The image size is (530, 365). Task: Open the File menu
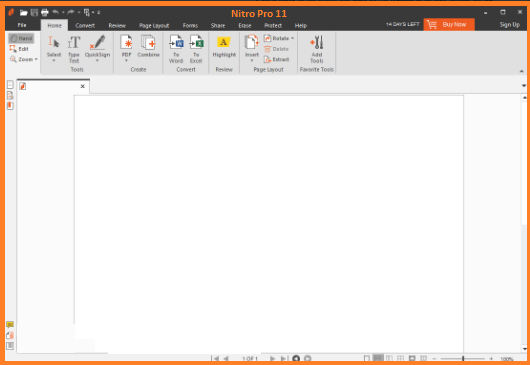(x=22, y=25)
